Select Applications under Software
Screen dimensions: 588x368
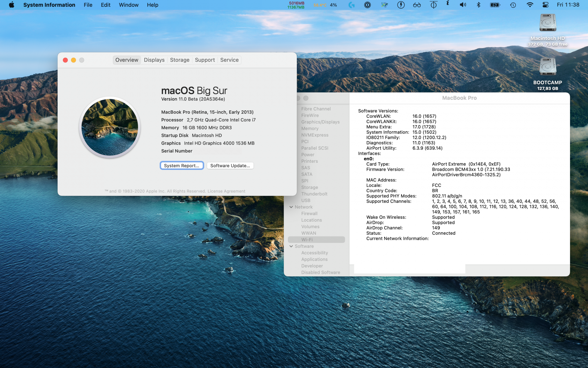click(314, 259)
